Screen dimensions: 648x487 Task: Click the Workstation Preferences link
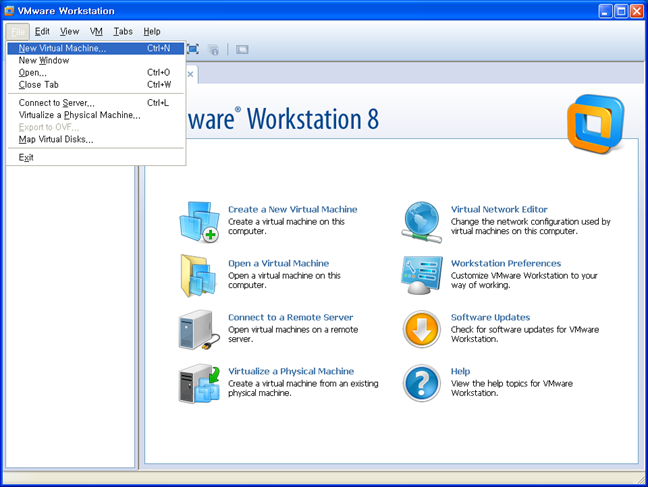click(506, 263)
